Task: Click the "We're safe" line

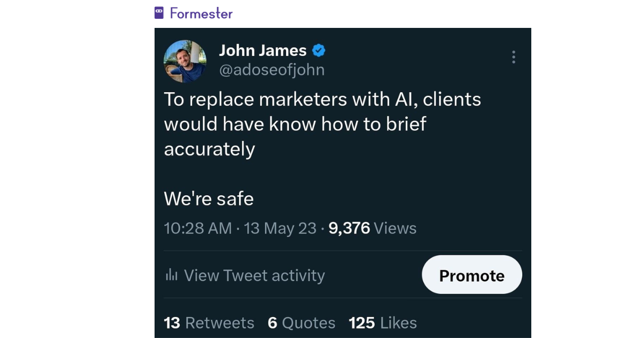Action: pos(209,199)
